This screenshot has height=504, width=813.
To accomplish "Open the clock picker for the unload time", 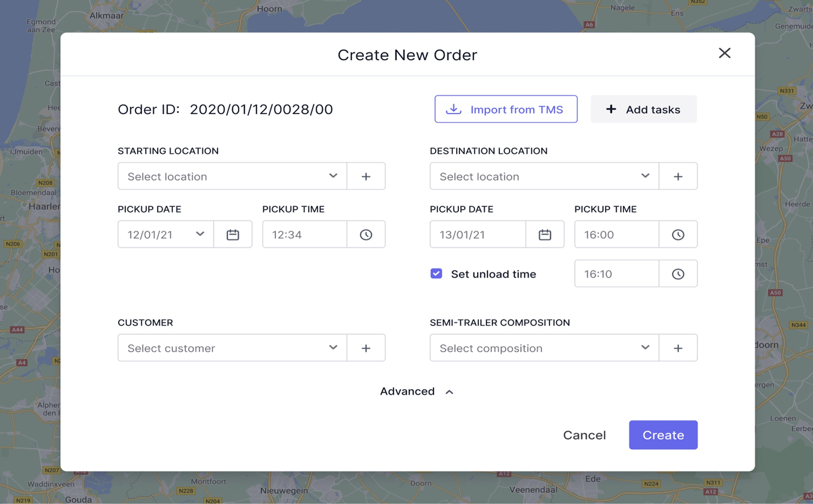I will [678, 274].
